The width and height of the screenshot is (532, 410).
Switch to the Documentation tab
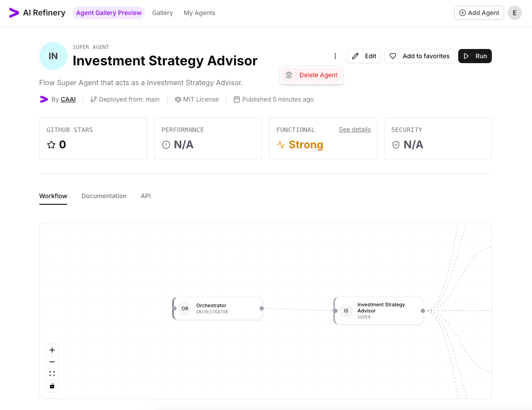[104, 196]
